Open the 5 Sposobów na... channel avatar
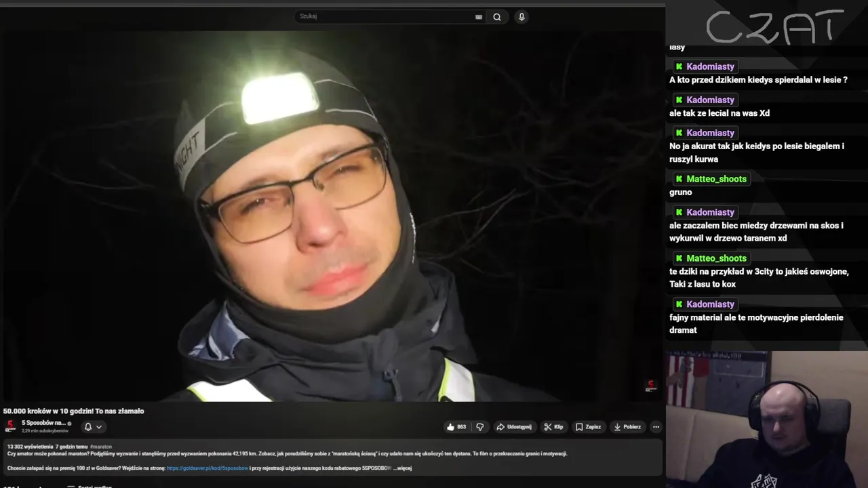The height and width of the screenshot is (488, 868). (x=10, y=426)
